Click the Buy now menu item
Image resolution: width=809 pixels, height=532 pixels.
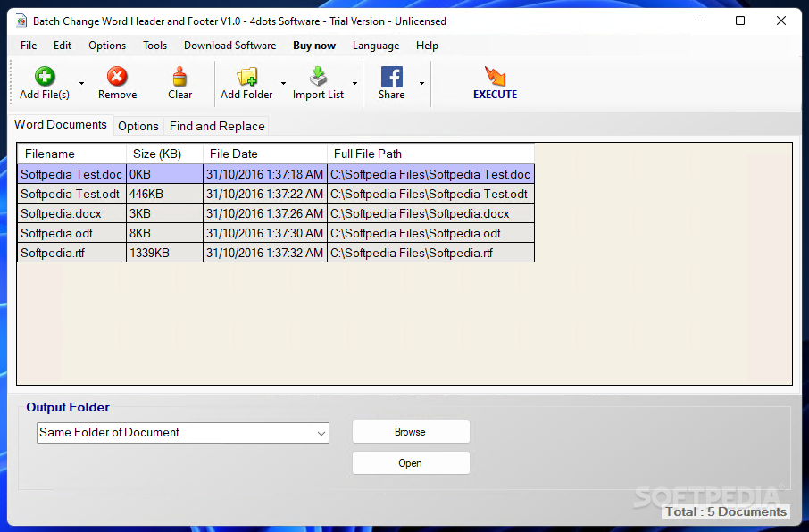[314, 46]
